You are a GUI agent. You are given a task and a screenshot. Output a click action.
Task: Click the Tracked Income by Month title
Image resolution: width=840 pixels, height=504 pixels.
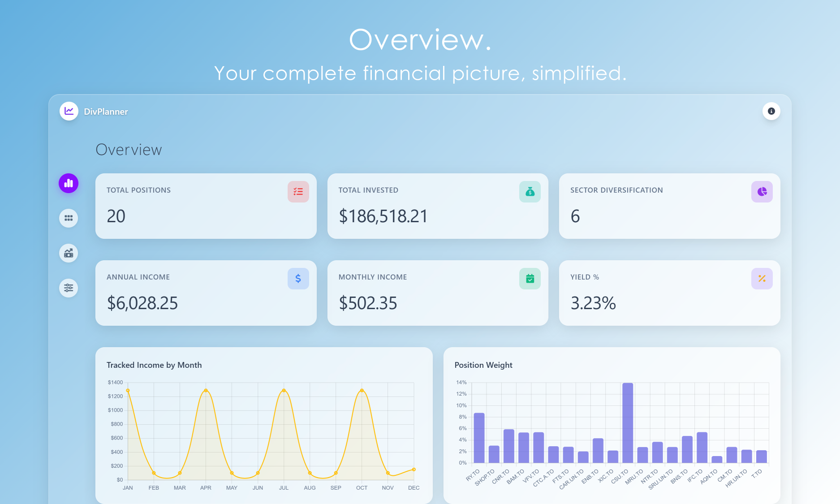[x=154, y=365]
